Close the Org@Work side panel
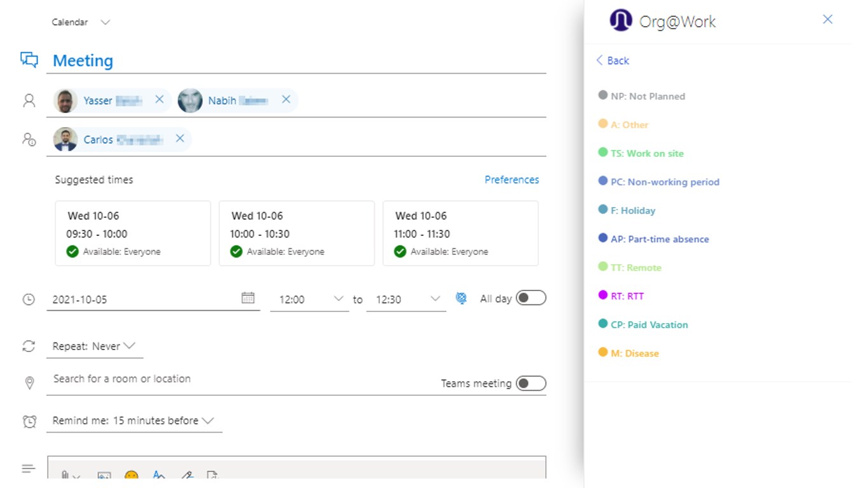This screenshot has width=868, height=488. point(827,20)
